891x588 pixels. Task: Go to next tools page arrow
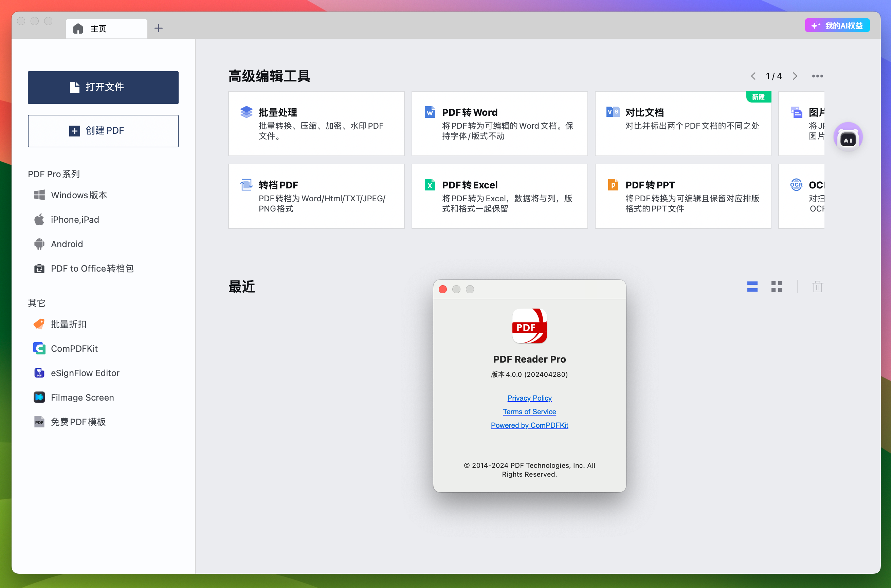[795, 76]
